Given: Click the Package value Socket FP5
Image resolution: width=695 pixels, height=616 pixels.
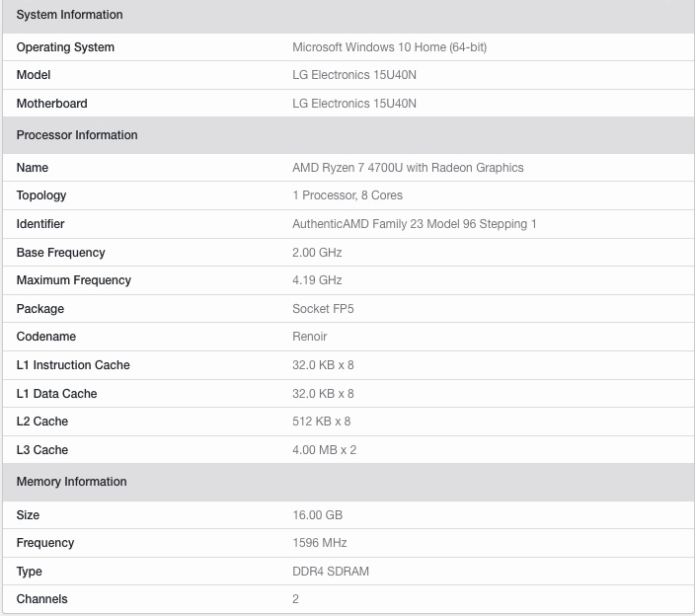Looking at the screenshot, I should click(x=323, y=309).
